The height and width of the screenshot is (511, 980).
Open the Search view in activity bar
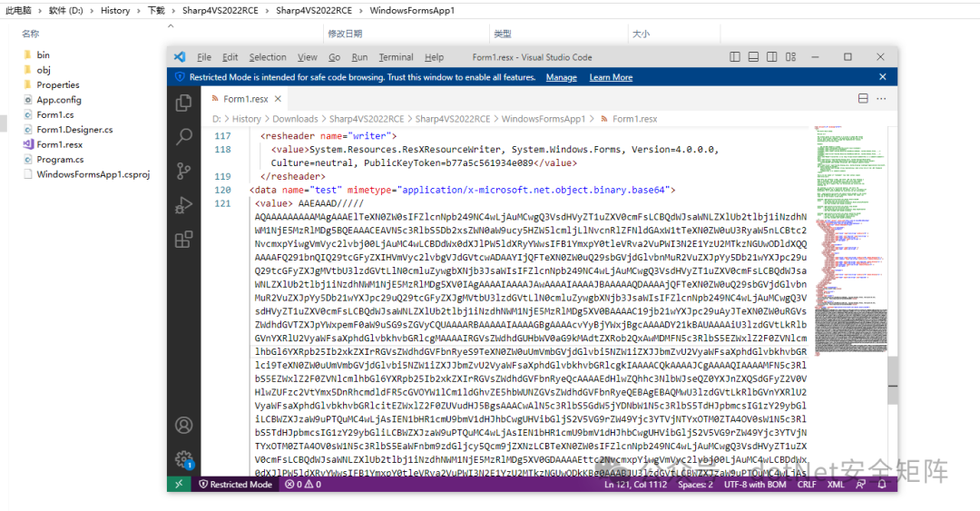pos(183,136)
